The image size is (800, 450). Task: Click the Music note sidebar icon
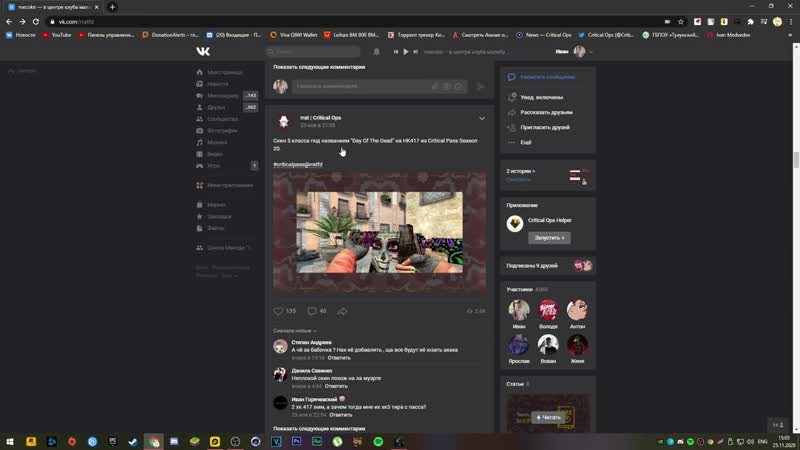199,142
